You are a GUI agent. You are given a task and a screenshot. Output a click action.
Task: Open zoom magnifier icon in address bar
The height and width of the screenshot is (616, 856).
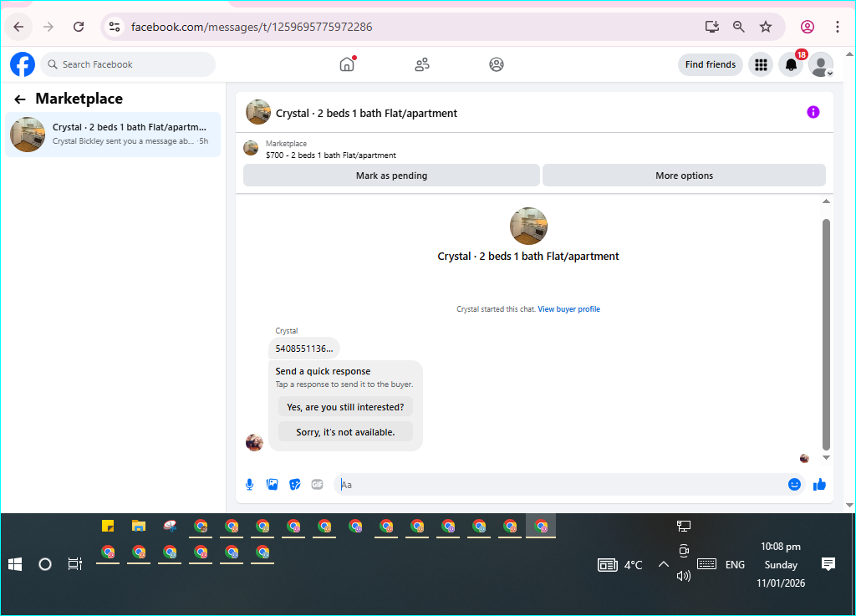[739, 27]
